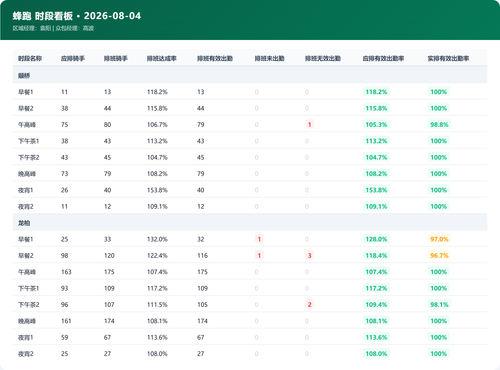Click the green 98.1% badge
500x370 pixels.
pyautogui.click(x=439, y=305)
